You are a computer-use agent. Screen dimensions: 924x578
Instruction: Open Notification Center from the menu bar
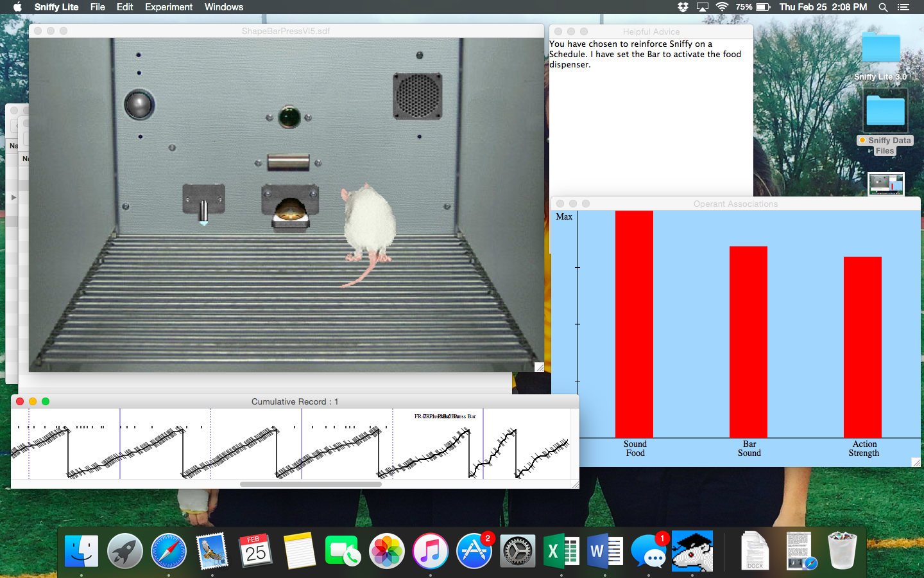point(904,7)
